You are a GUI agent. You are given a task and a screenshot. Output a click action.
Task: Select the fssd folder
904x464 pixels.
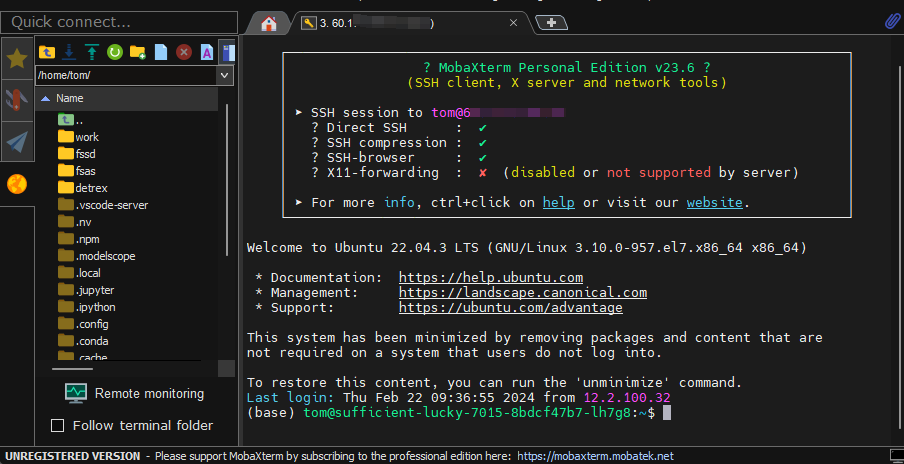point(77,154)
